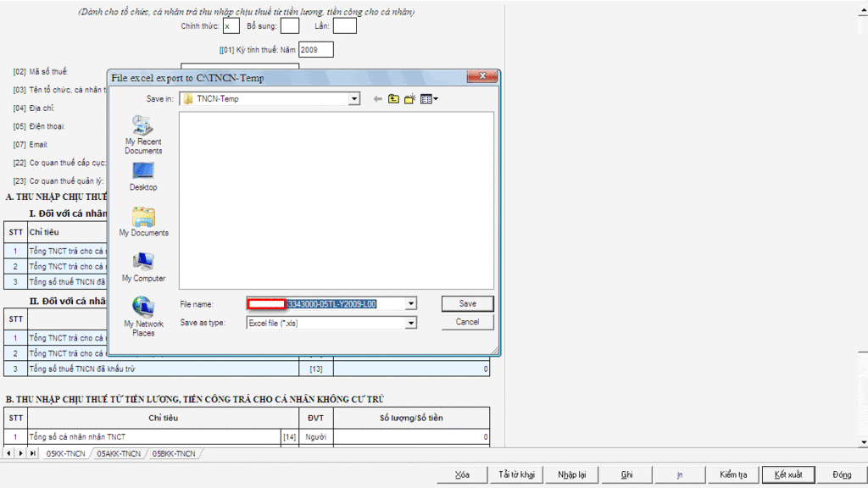Open the View menu icon

point(428,99)
